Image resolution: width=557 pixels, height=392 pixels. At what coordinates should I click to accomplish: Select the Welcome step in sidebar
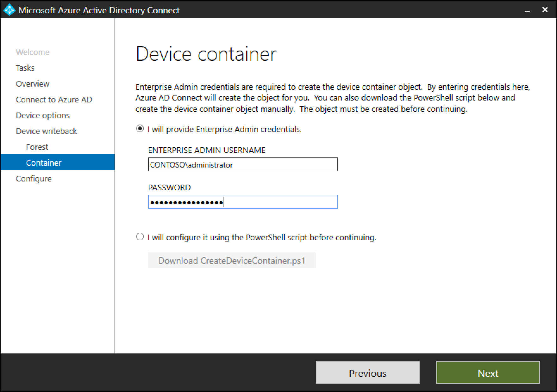point(32,52)
